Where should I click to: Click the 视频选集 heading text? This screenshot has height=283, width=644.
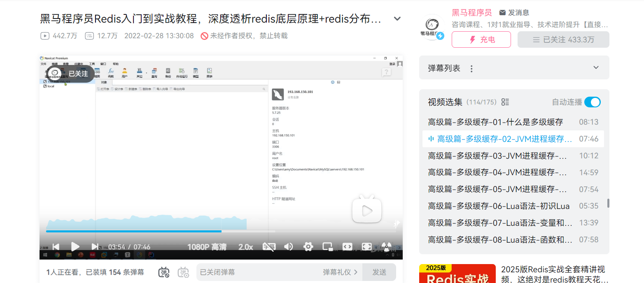coord(445,102)
